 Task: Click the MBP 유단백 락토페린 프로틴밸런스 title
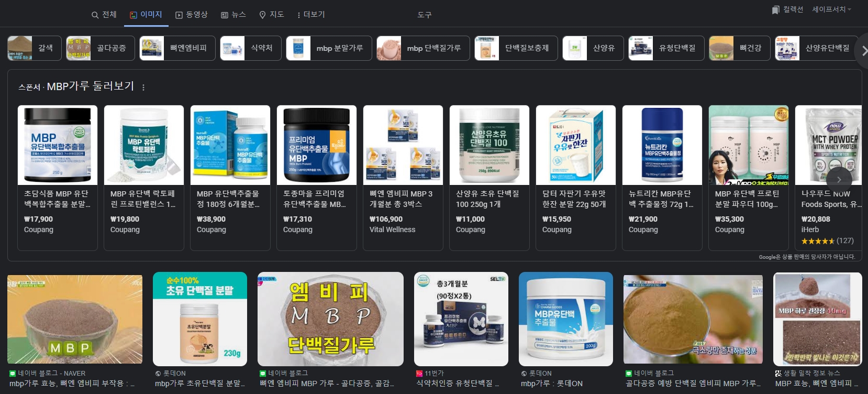pyautogui.click(x=143, y=199)
